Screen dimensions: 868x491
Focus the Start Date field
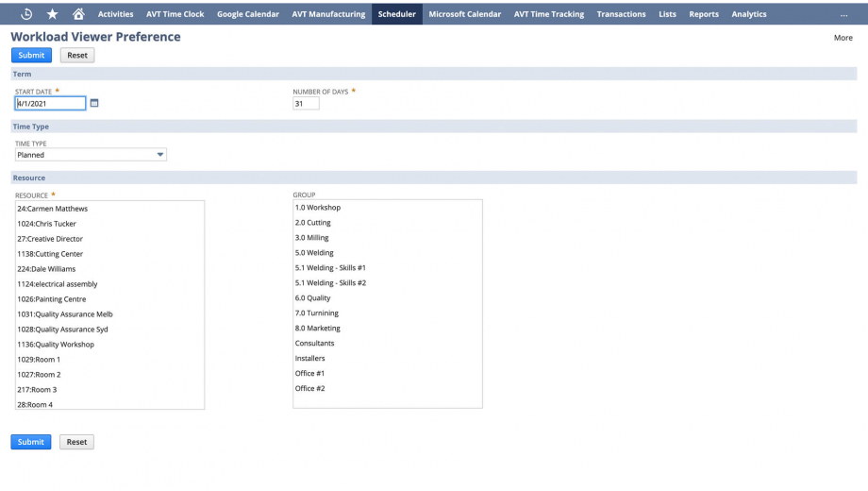50,103
